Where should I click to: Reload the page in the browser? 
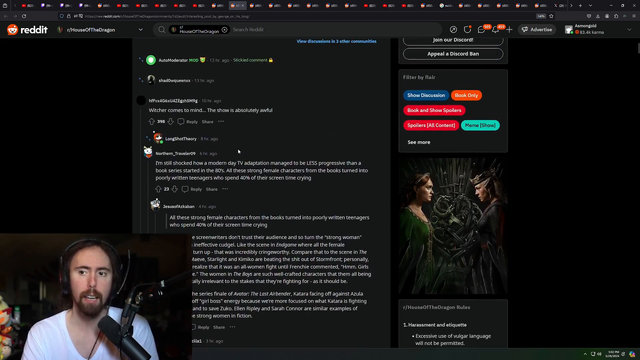click(24, 16)
